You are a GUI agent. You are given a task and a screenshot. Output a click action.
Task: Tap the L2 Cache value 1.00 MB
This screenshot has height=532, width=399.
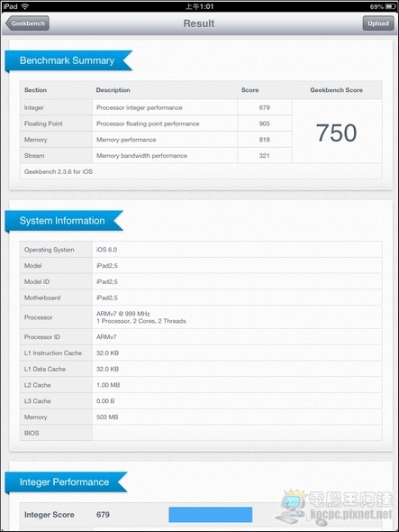click(x=108, y=385)
